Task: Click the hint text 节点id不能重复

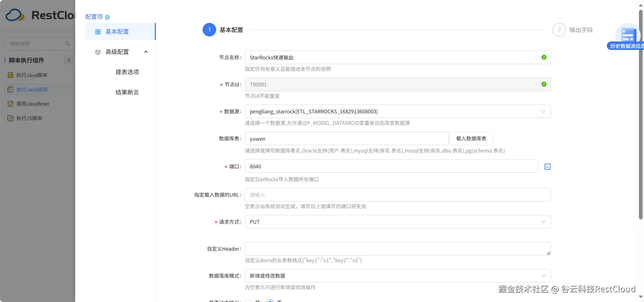Action: coord(262,96)
